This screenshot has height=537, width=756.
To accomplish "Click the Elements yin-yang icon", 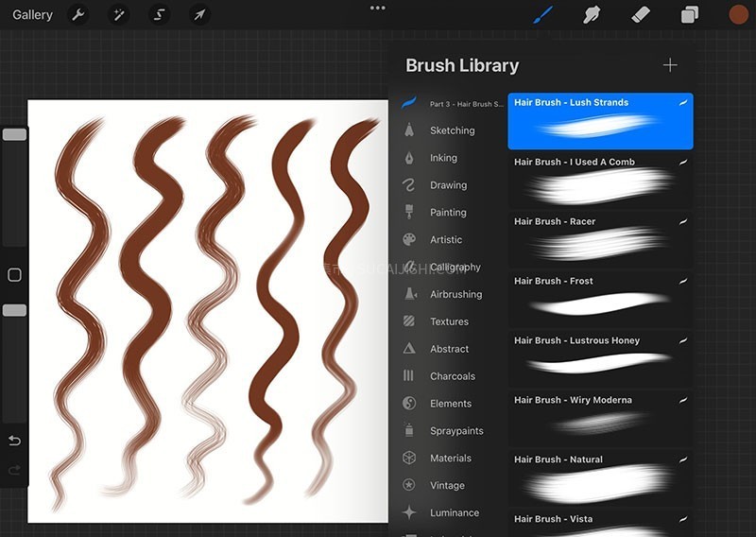I will [409, 404].
